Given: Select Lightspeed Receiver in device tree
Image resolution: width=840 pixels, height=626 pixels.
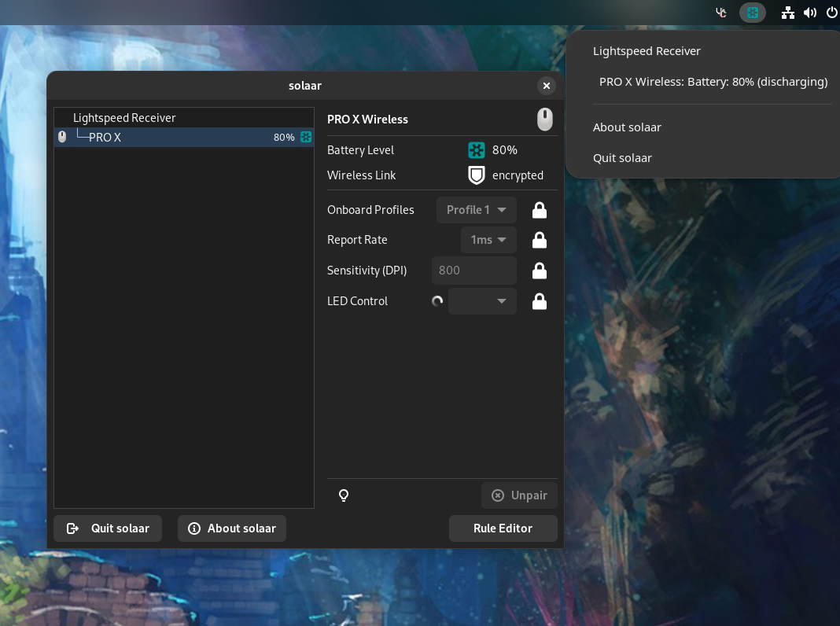Looking at the screenshot, I should 184,118.
